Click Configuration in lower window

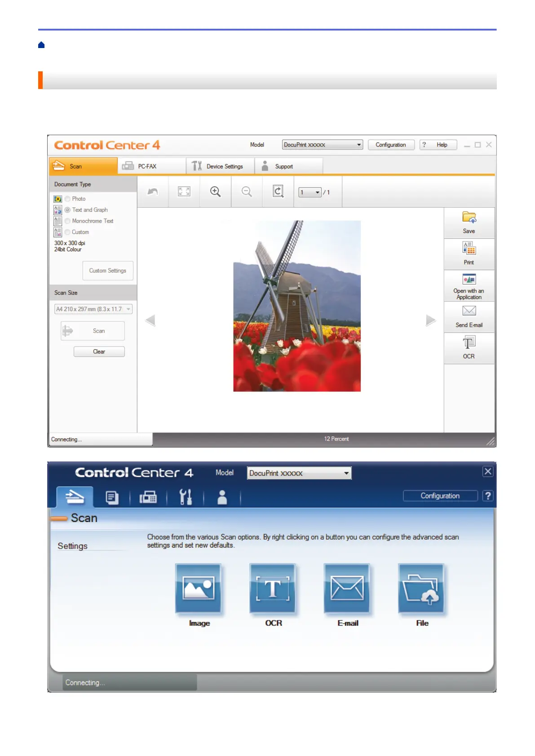[x=440, y=496]
